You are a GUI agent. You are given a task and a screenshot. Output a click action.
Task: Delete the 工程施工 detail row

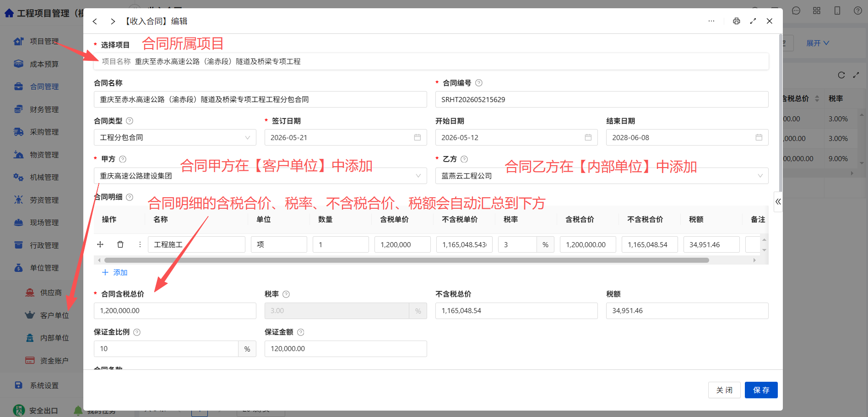(x=120, y=244)
